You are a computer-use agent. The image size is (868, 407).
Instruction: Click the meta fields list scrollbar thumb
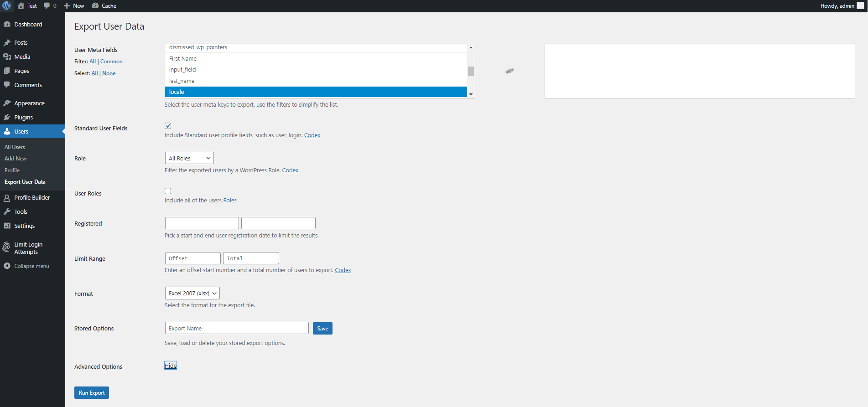coord(471,71)
